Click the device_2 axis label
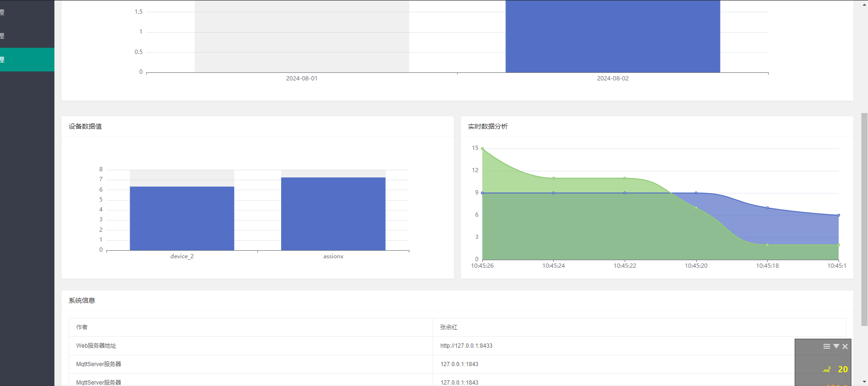Screen dimensions: 868x386 [182, 256]
